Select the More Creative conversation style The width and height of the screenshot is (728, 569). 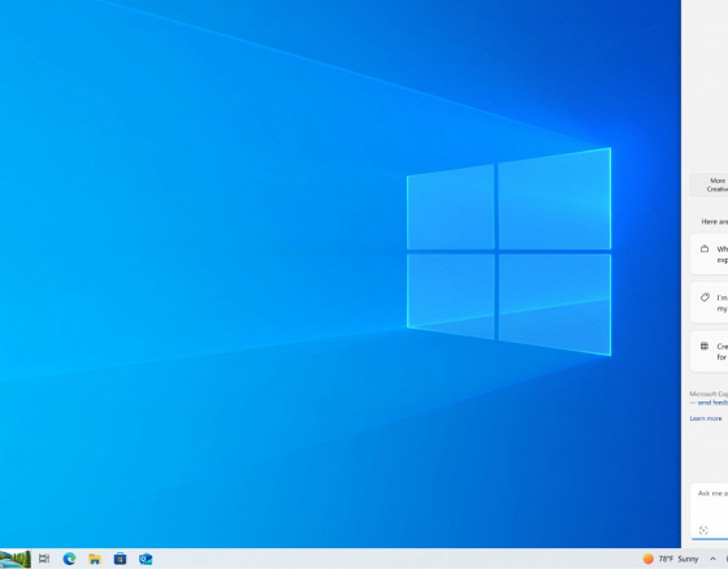(x=709, y=185)
